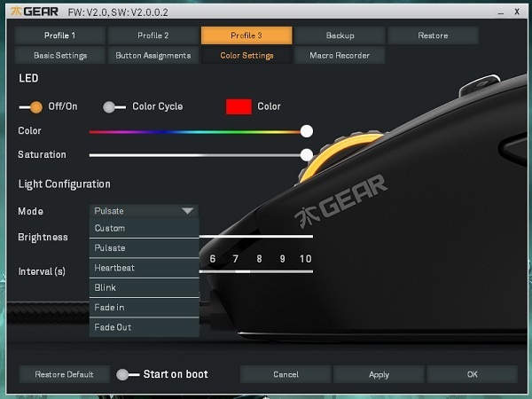Screen dimensions: 532x399
Task: Collapse the Mode dropdown arrow
Action: [188, 211]
